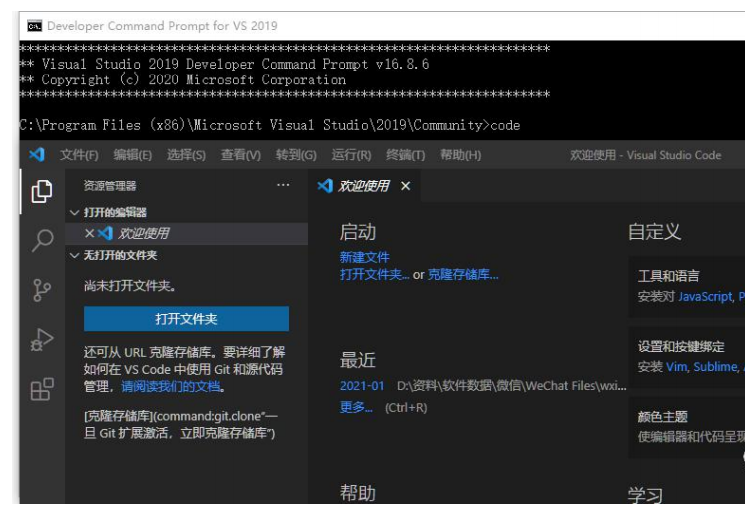The image size is (745, 517).
Task: Open the 选择(S) menu
Action: click(x=186, y=155)
